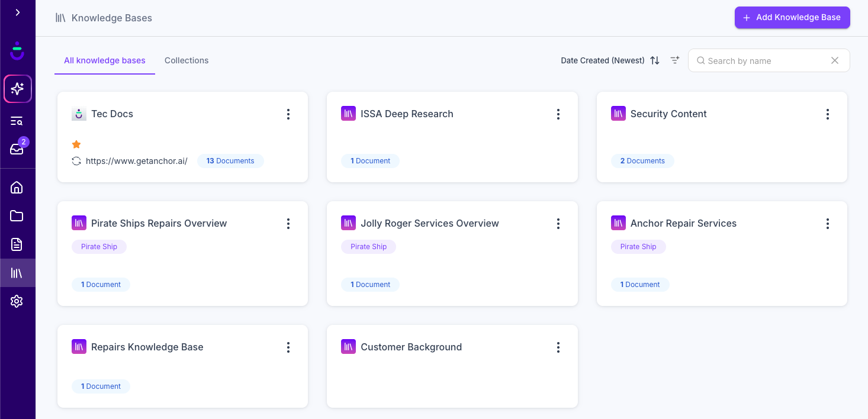
Task: Click the magnifier icon in search box
Action: pos(701,60)
